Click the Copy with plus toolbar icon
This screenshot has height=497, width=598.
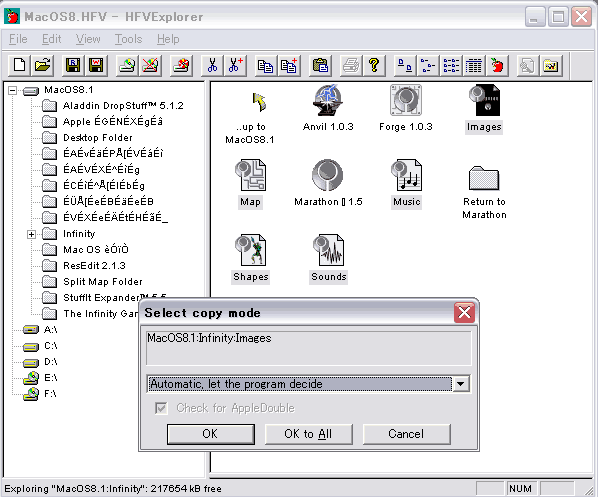[289, 65]
